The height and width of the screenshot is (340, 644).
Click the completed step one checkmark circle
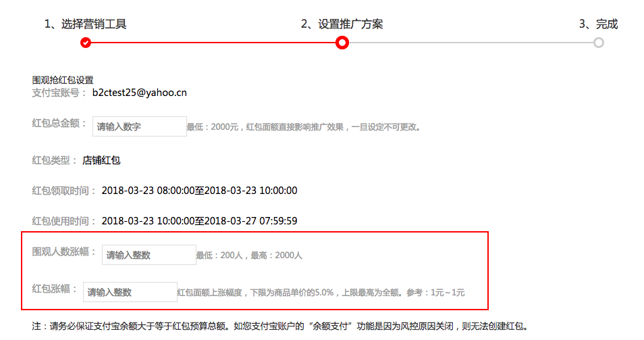(86, 43)
